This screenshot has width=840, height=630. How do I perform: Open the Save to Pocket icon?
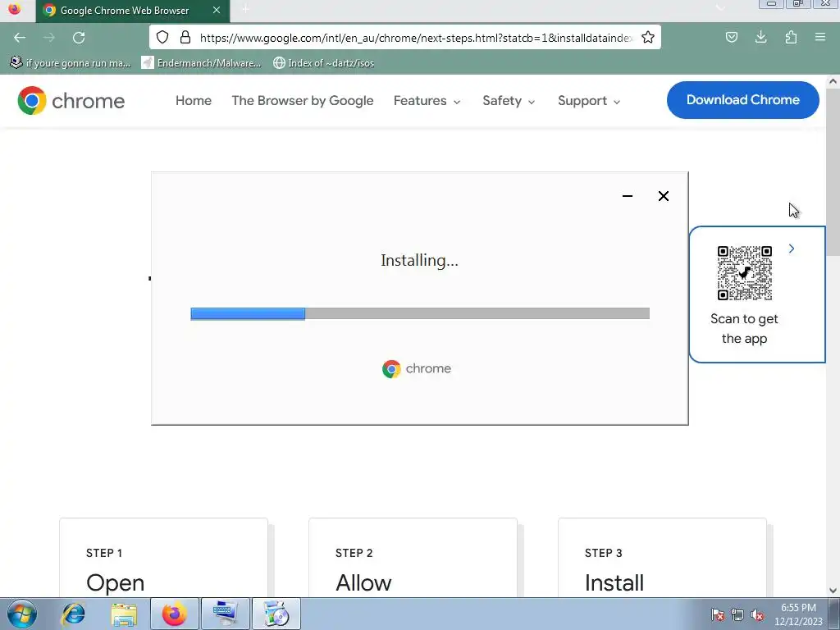(731, 37)
